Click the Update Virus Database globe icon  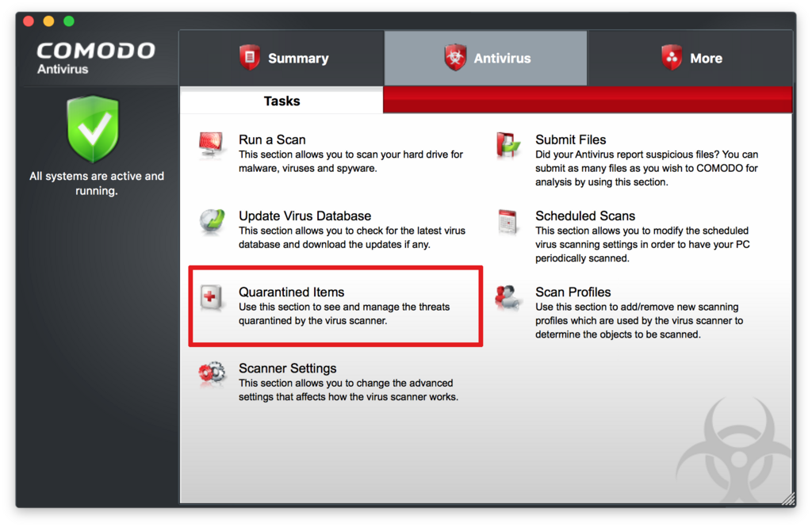(x=213, y=221)
